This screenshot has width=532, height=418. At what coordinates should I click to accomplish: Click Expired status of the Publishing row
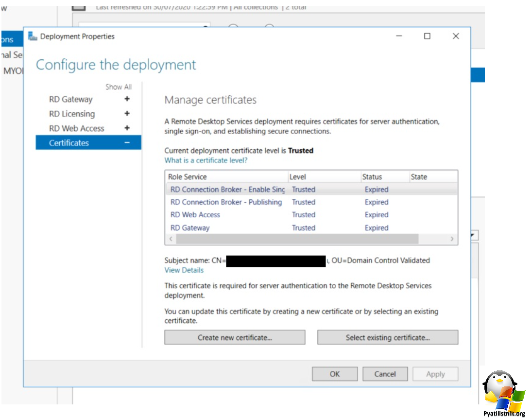377,202
